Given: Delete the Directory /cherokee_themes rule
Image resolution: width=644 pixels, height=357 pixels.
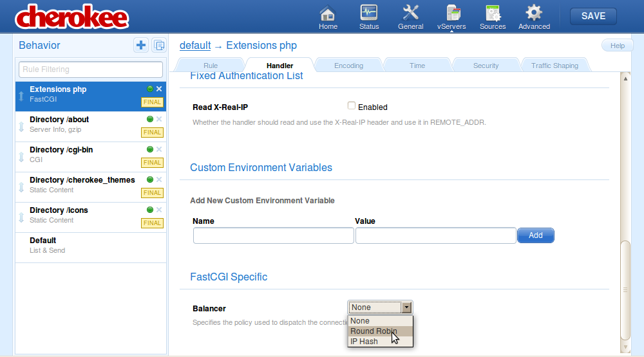Looking at the screenshot, I should pos(159,179).
